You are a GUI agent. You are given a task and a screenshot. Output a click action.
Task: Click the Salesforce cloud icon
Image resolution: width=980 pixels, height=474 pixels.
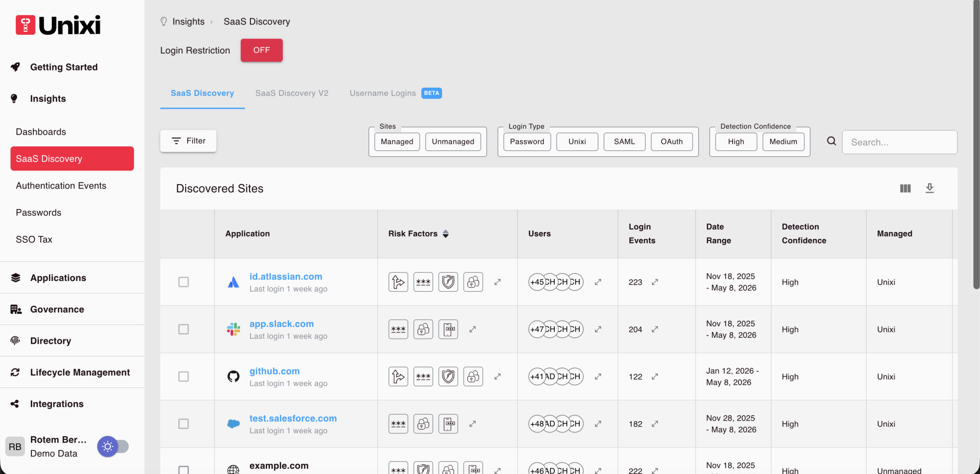click(x=234, y=424)
